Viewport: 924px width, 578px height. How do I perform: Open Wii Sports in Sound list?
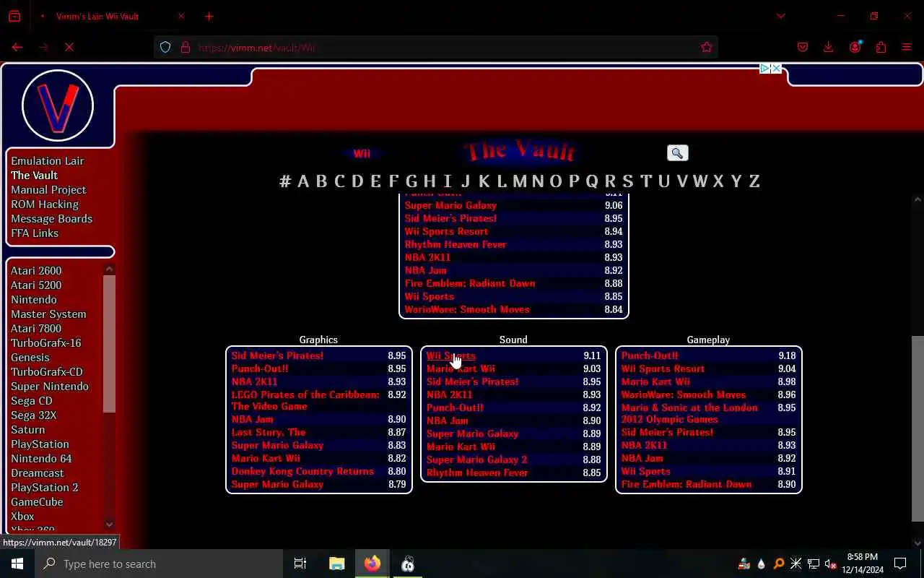[451, 355]
